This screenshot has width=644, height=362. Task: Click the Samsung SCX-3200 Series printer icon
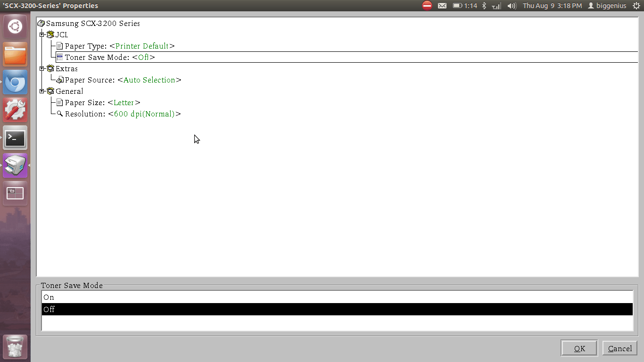pos(41,23)
